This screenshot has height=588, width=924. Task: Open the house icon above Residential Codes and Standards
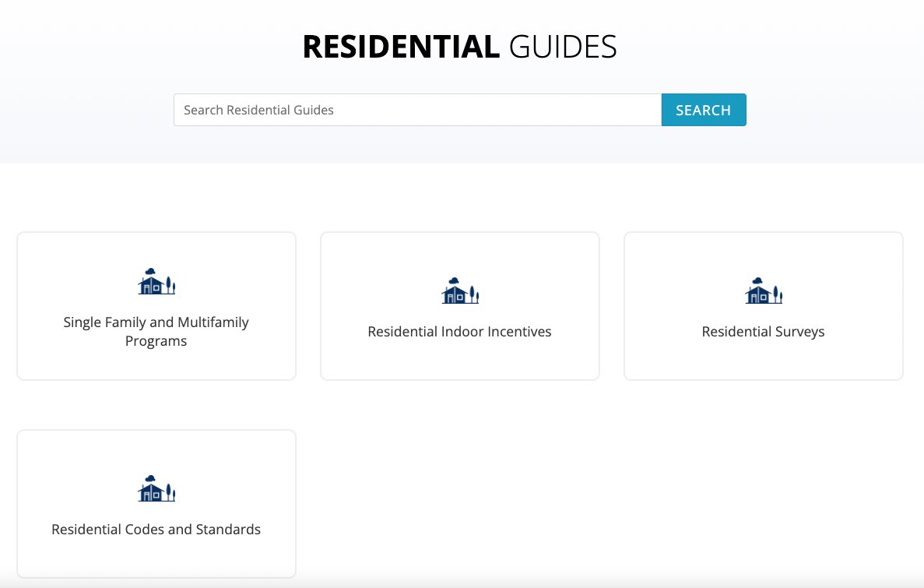click(x=156, y=488)
